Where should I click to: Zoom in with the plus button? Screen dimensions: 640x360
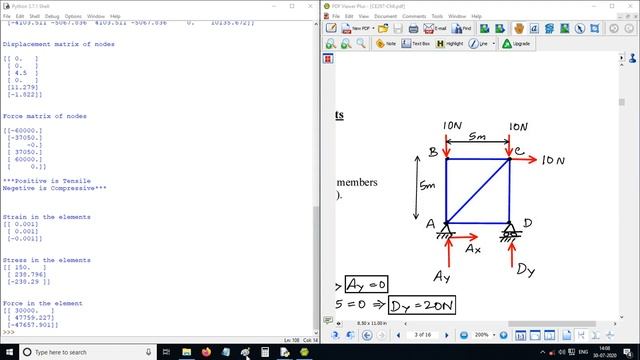click(x=504, y=335)
